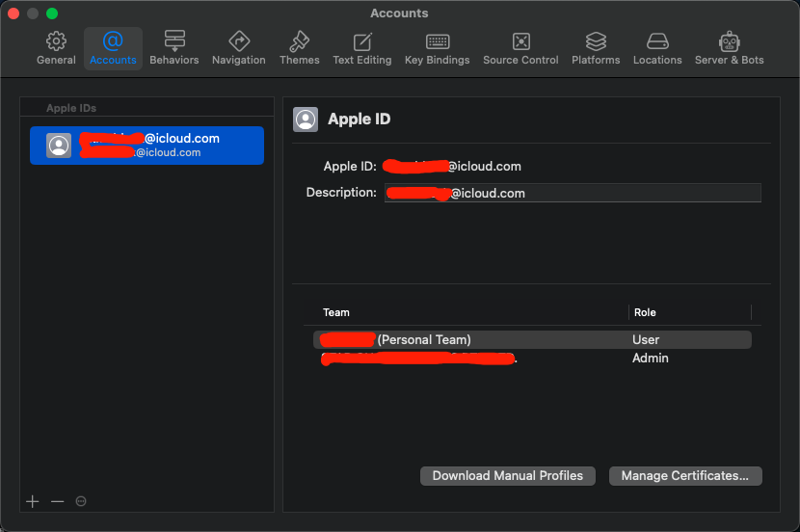Open Key Bindings preferences
Image resolution: width=800 pixels, height=532 pixels.
pos(438,49)
